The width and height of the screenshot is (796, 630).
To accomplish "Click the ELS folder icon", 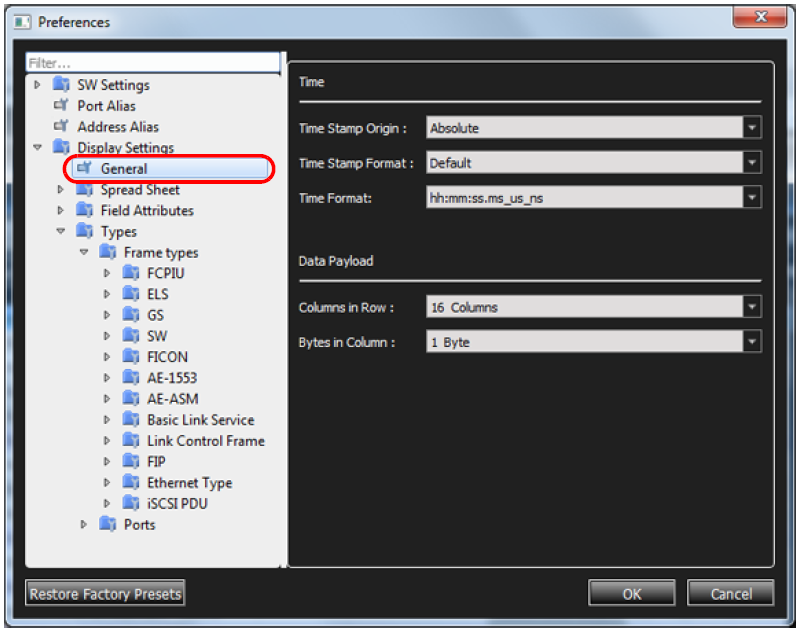I will 131,294.
